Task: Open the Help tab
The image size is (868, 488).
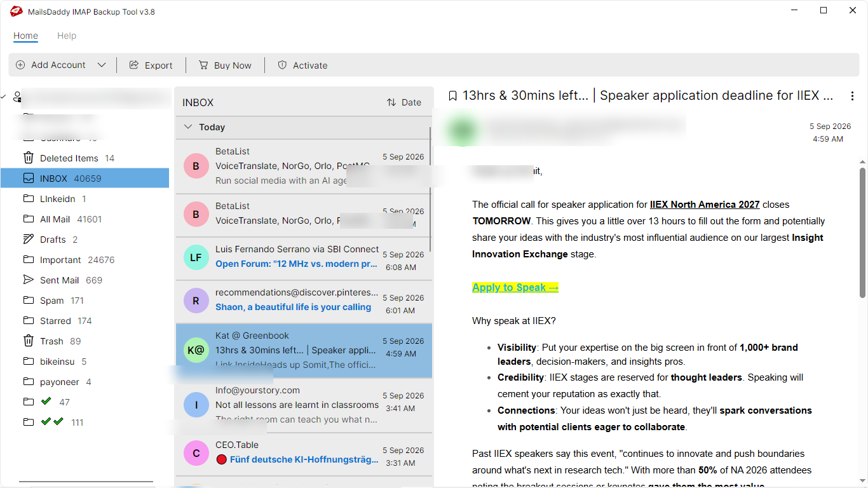Action: pos(67,36)
